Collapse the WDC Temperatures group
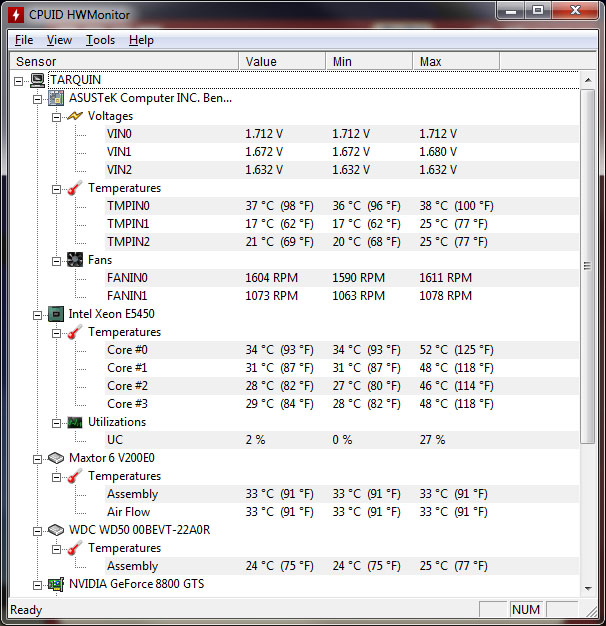Viewport: 606px width, 626px height. pyautogui.click(x=56, y=549)
